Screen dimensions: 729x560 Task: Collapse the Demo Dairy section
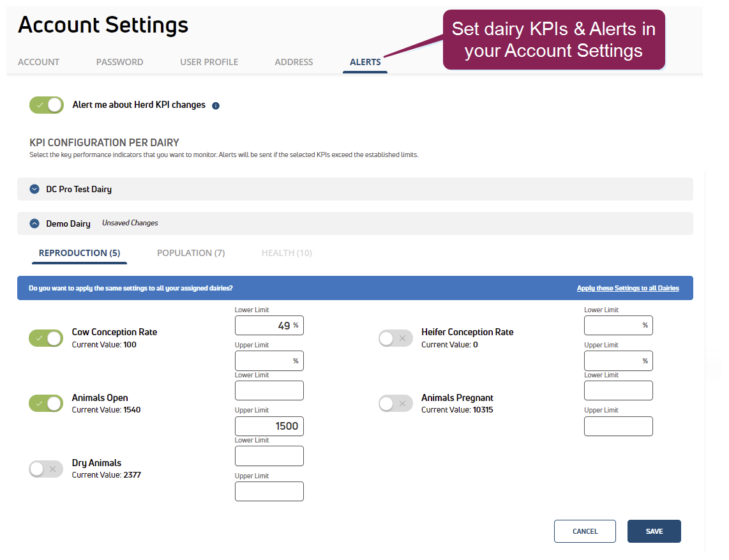pos(34,223)
